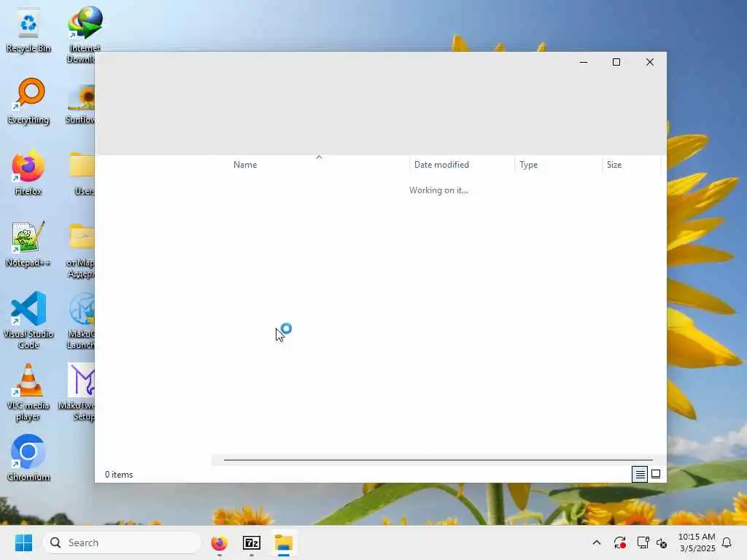Open the sync tray icon with red dot

(620, 542)
